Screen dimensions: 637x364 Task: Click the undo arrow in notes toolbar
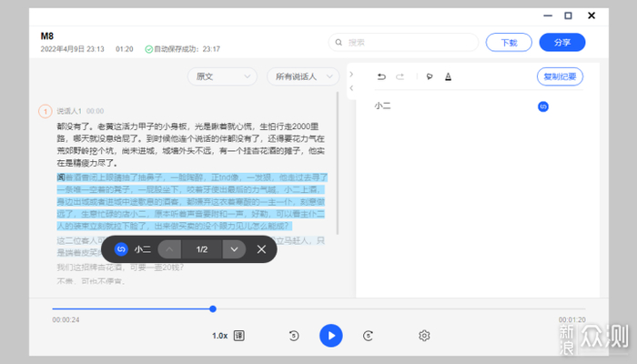(381, 76)
